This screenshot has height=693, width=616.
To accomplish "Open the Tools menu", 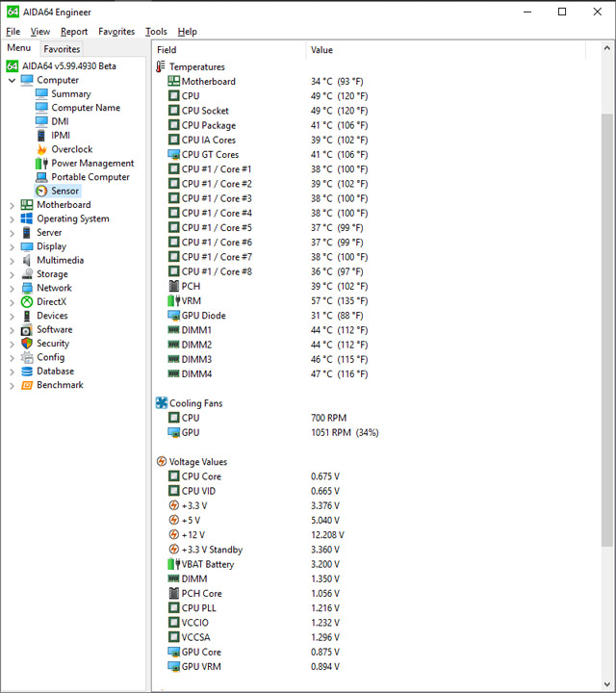I will click(x=157, y=32).
